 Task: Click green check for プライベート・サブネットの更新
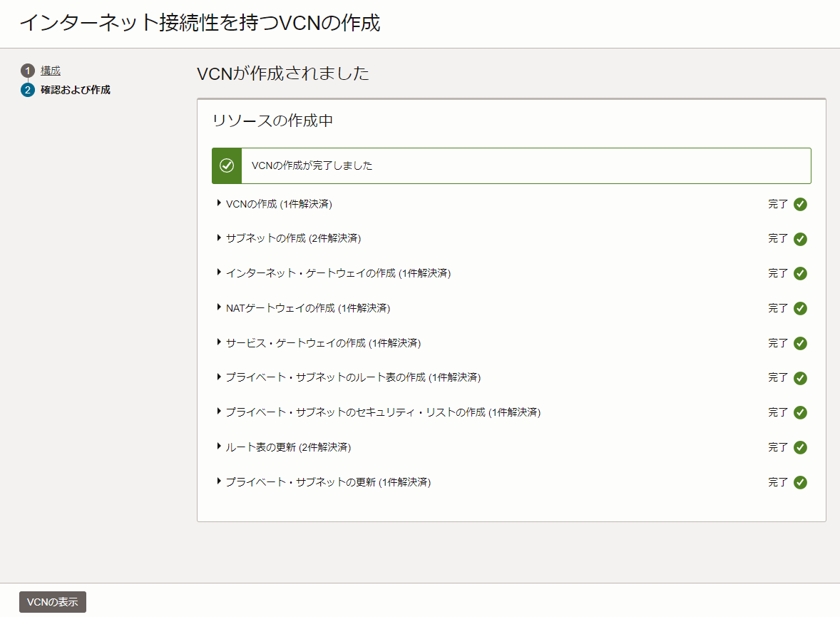[800, 482]
